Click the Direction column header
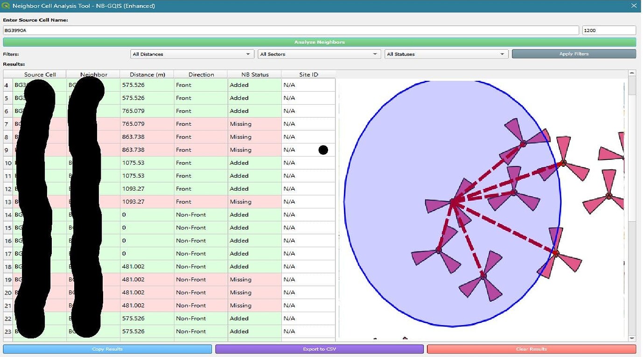The width and height of the screenshot is (644, 357). tap(201, 74)
